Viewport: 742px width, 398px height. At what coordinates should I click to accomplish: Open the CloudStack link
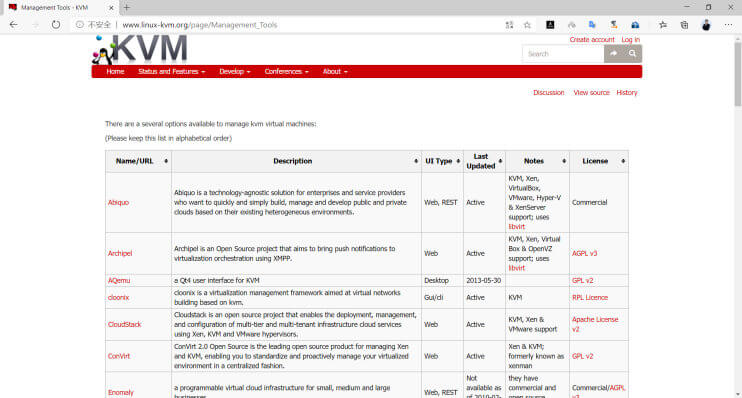pyautogui.click(x=124, y=325)
